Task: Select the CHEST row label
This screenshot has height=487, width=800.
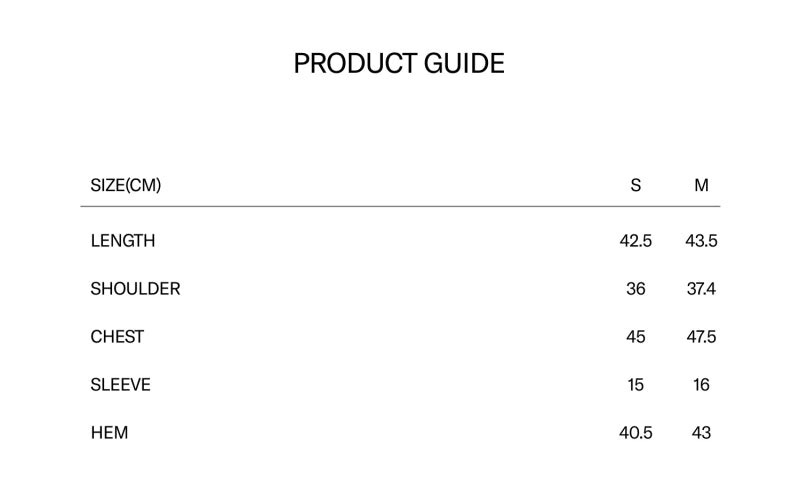Action: [x=117, y=337]
